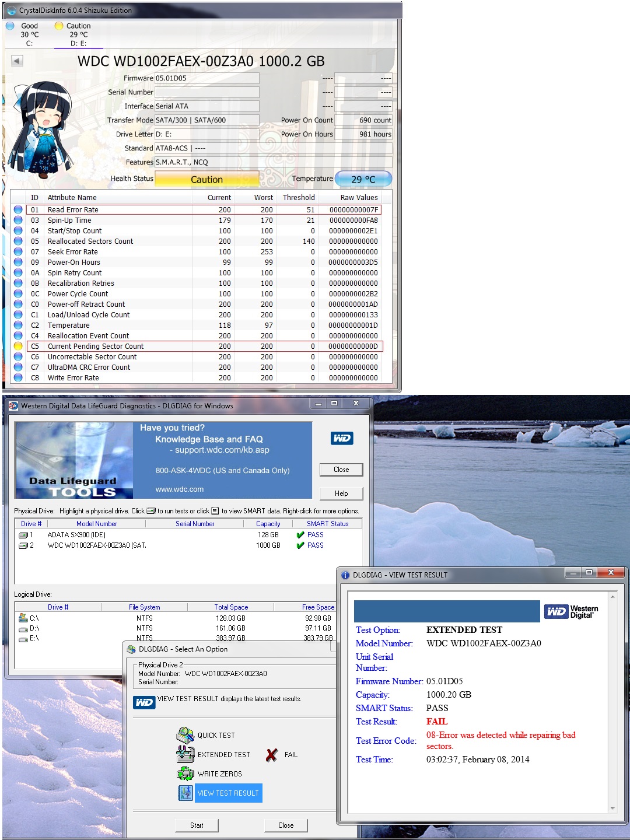Click the Firmware 05.01D05 field
630x840 pixels.
206,78
